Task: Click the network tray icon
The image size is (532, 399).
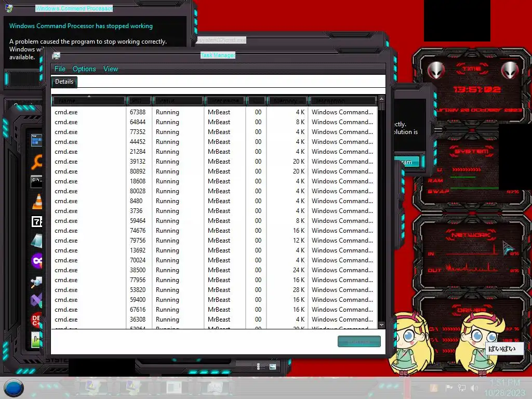Action: coord(462,388)
